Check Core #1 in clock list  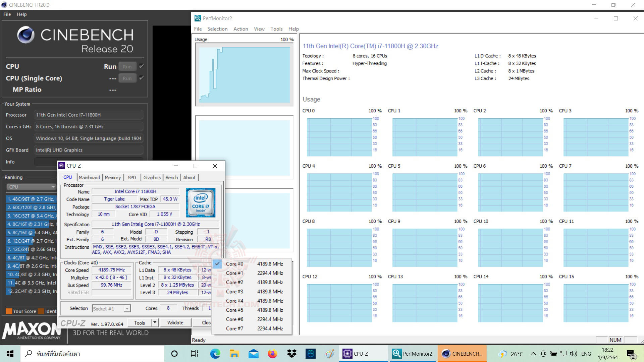pos(234,273)
